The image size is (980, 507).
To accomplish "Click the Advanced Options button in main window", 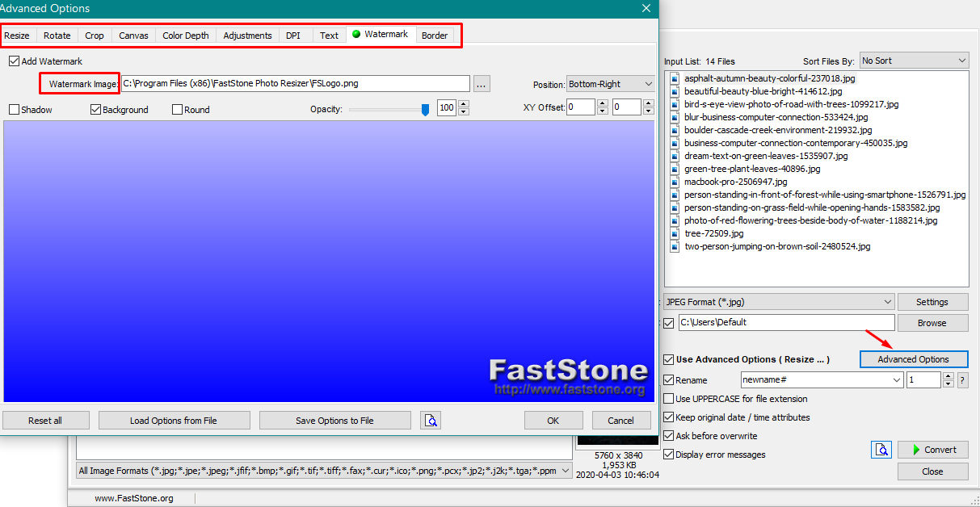I will (x=914, y=359).
